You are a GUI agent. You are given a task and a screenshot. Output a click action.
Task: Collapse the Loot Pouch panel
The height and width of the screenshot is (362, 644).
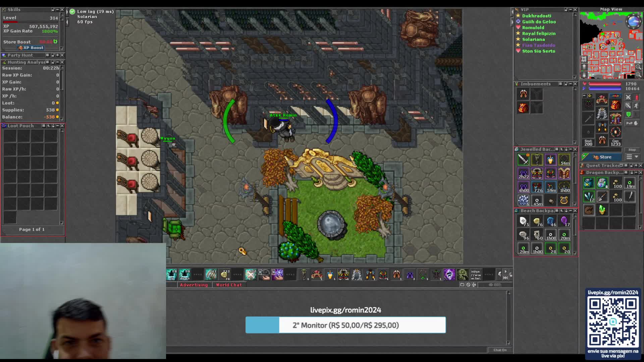point(57,126)
